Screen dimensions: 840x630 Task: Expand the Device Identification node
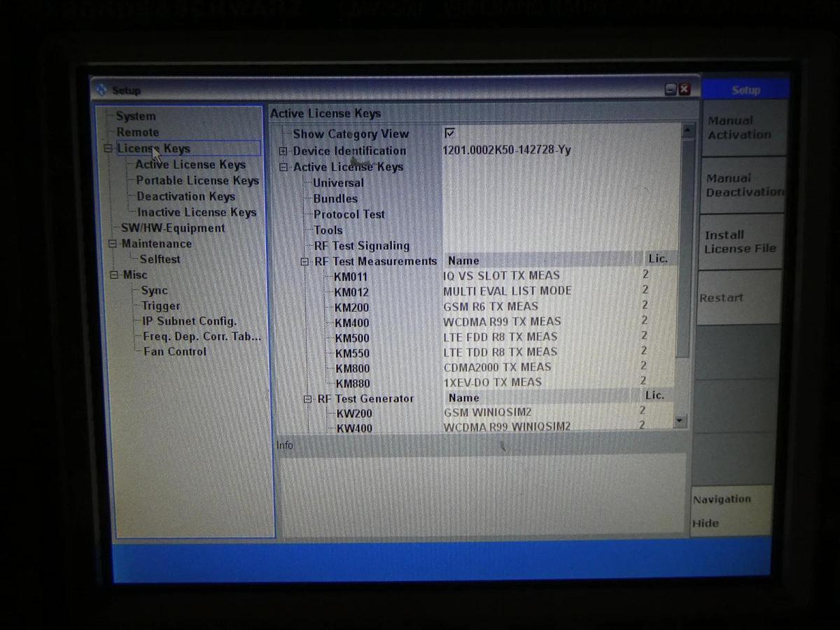(283, 151)
